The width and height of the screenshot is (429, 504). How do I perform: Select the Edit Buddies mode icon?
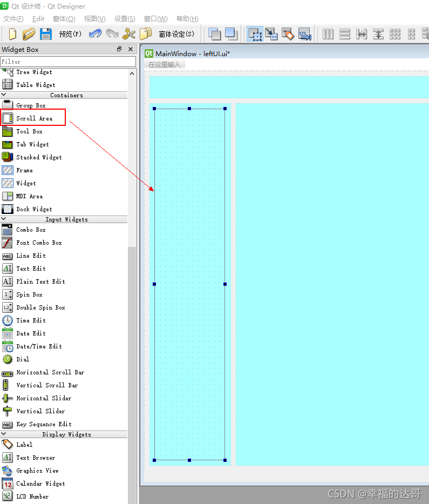288,33
